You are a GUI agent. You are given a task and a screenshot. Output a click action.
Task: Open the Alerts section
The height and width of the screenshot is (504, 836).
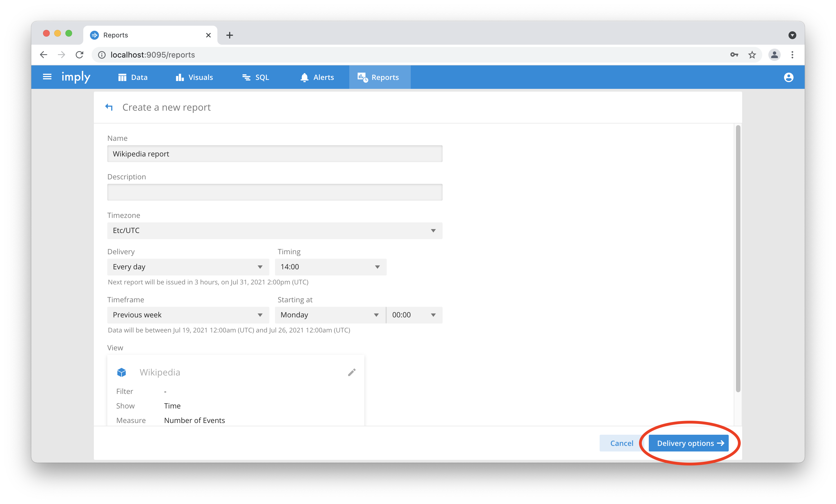[x=317, y=77]
